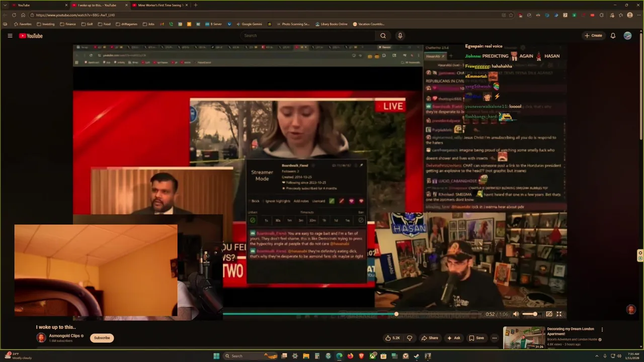Open system volume icon in tray
This screenshot has height=362, width=644.
[x=619, y=356]
